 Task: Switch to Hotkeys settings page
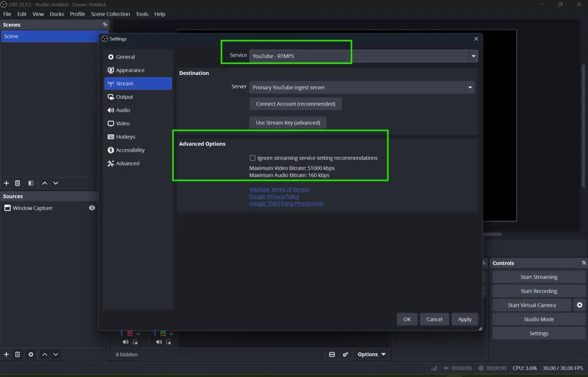tap(138, 137)
